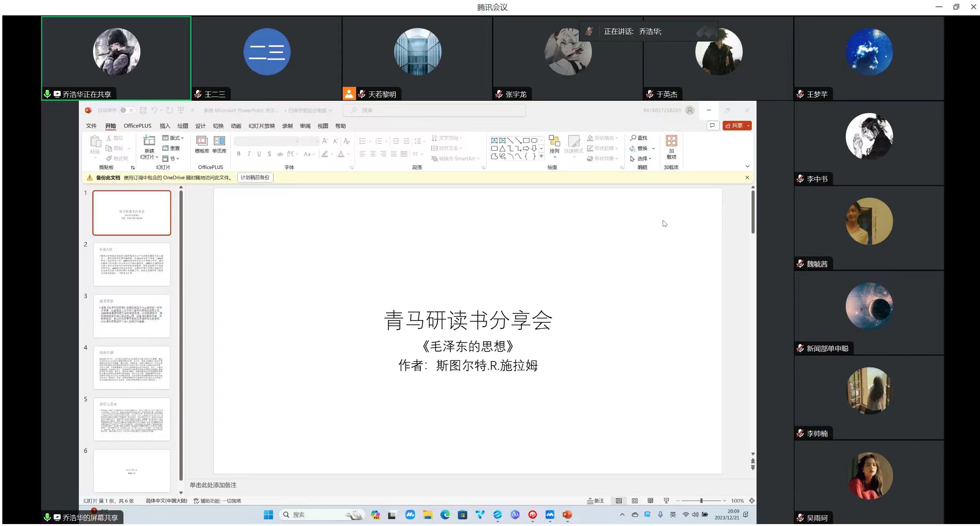Select the right arrow shape in gallery

click(526, 148)
